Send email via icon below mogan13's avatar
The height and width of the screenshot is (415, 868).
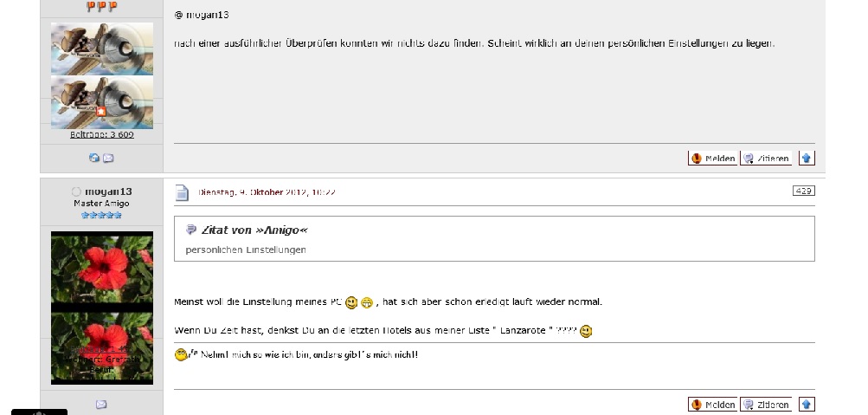[x=101, y=405]
